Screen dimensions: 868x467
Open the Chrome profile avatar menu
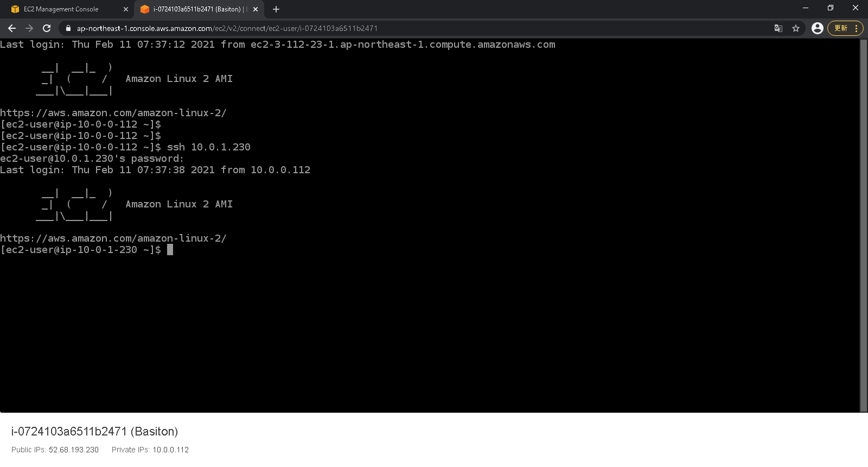tap(818, 28)
